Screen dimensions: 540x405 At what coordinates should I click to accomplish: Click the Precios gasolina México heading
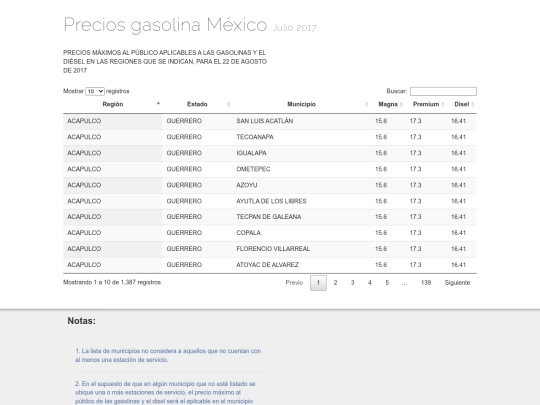[x=165, y=25]
